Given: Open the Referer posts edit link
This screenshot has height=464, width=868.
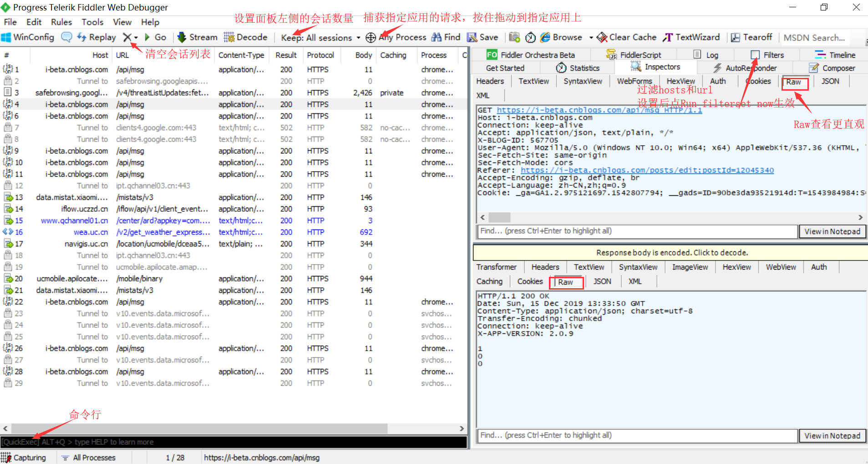Looking at the screenshot, I should 647,170.
